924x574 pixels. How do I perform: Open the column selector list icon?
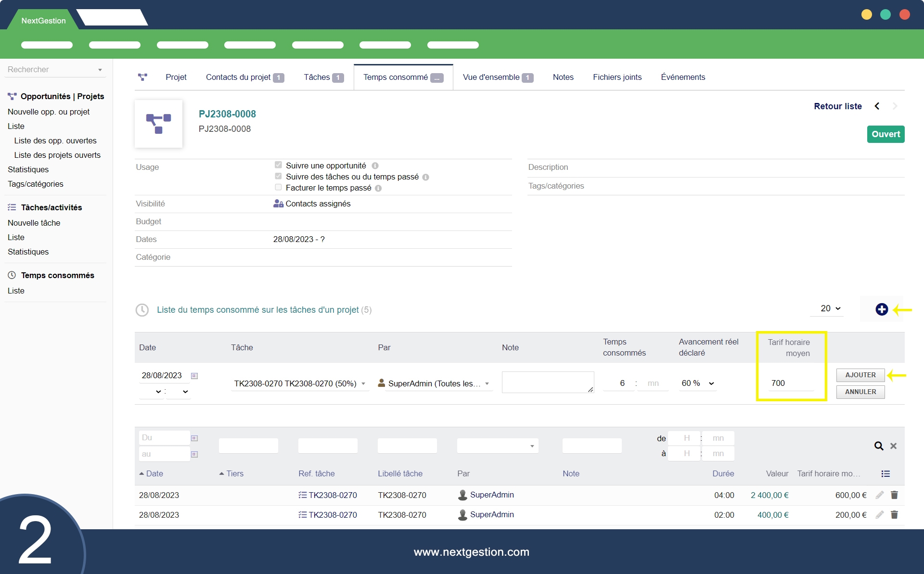point(885,473)
